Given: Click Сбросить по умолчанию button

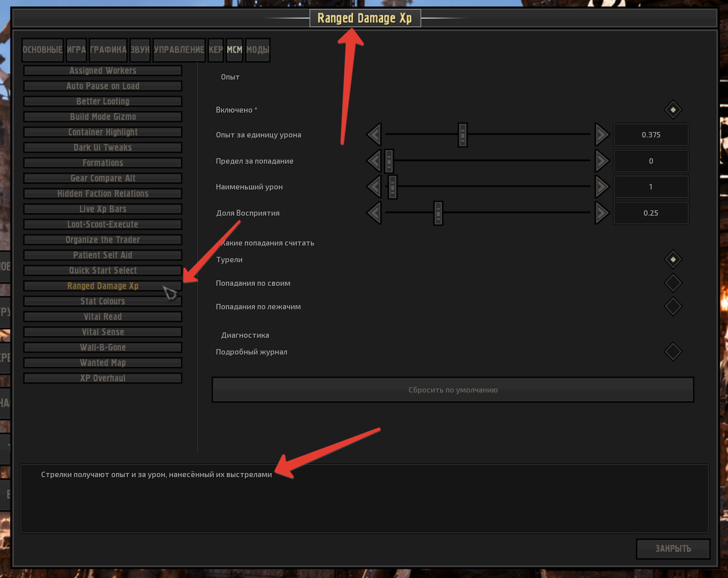Looking at the screenshot, I should click(x=453, y=390).
